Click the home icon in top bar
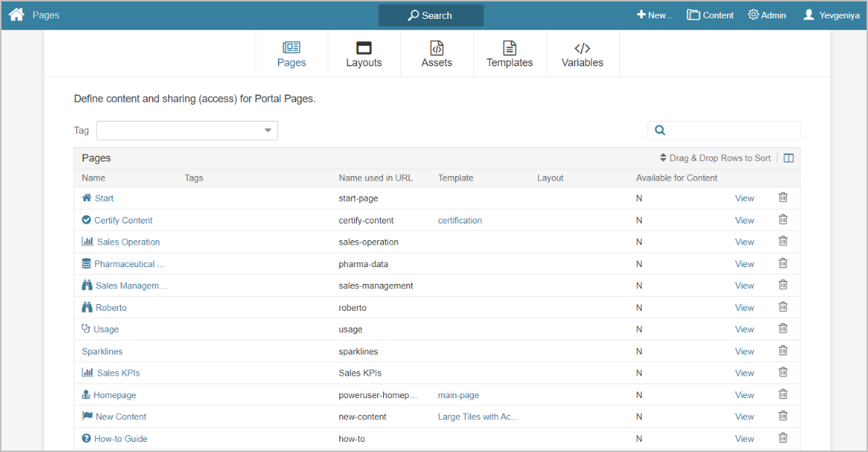 16,15
